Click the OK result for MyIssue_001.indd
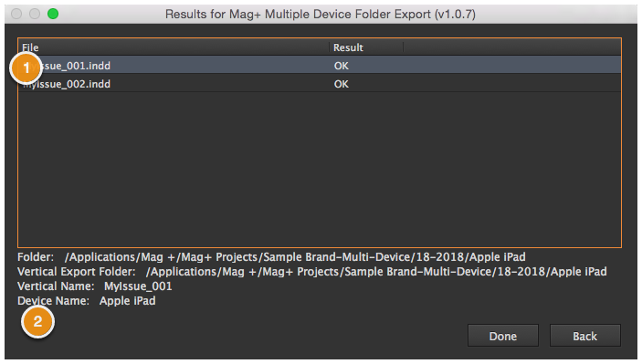 point(341,66)
